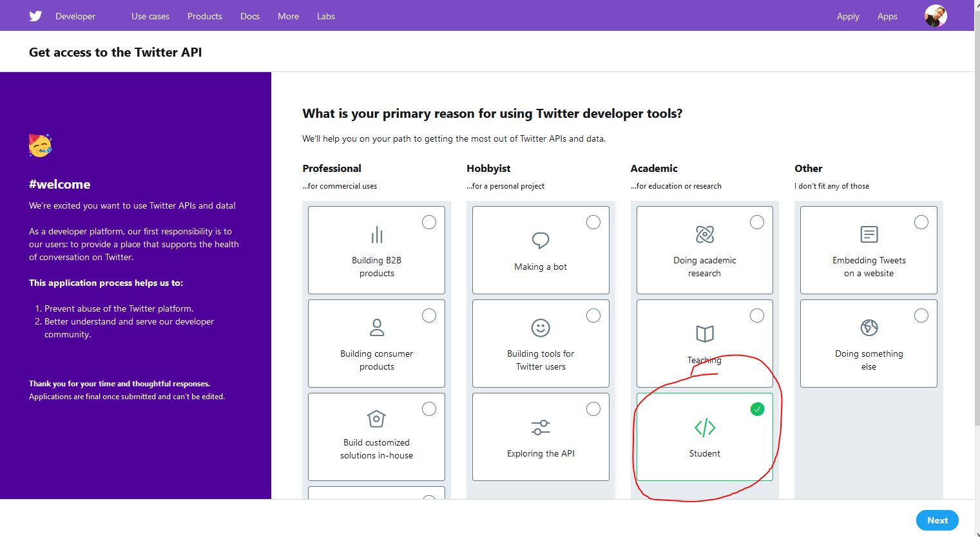The width and height of the screenshot is (980, 537).
Task: Click the Exploring the API card label
Action: 541,453
